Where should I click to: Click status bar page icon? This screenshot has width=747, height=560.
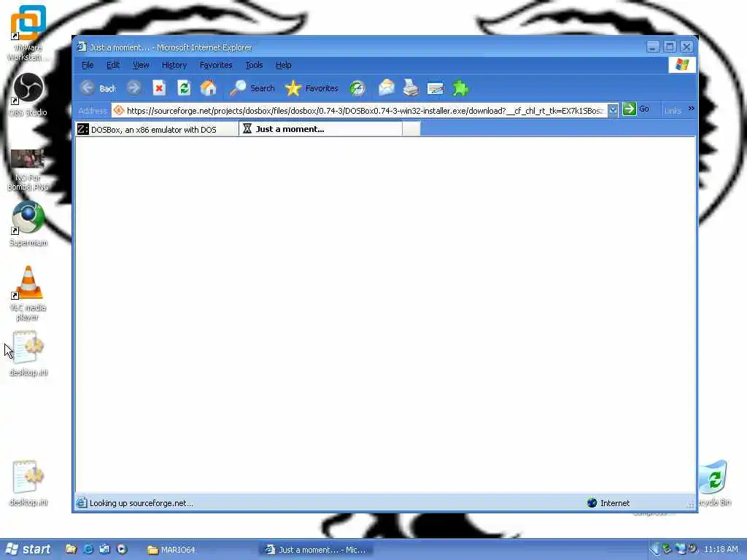[x=82, y=503]
